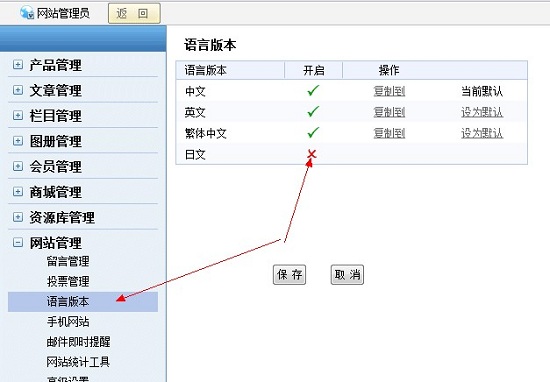The height and width of the screenshot is (382, 550).
Task: Click the 网站管理员 title text
Action: coord(63,13)
